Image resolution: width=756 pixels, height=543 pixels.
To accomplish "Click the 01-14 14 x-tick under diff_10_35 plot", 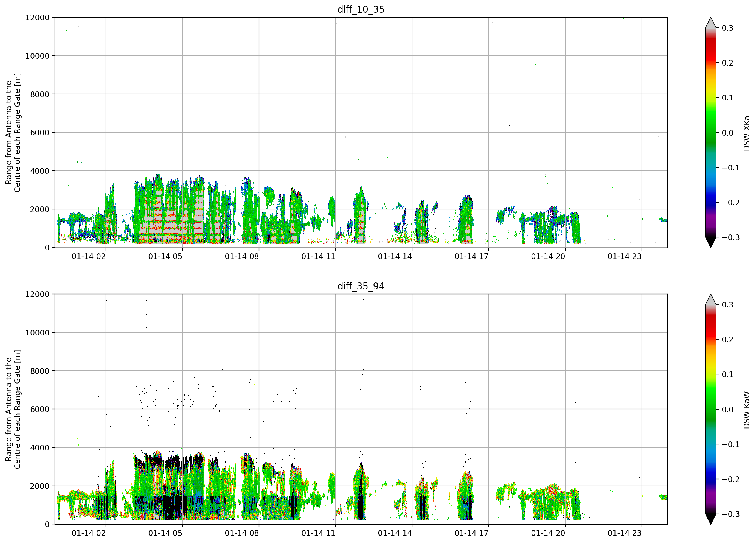I will click(395, 256).
